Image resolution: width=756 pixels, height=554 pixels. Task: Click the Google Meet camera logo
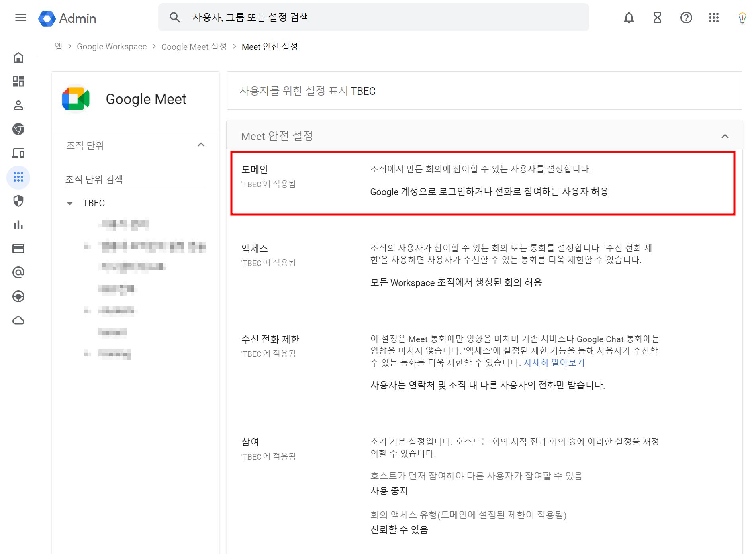pos(76,99)
